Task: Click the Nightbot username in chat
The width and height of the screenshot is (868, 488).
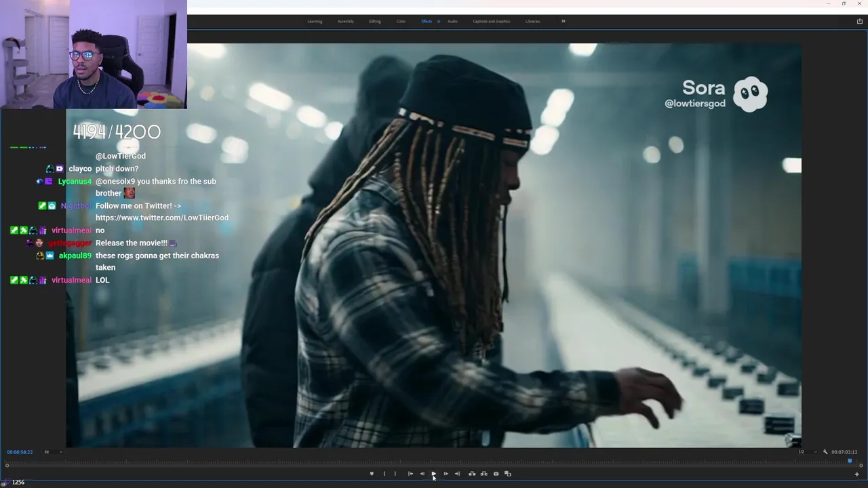Action: pyautogui.click(x=76, y=205)
